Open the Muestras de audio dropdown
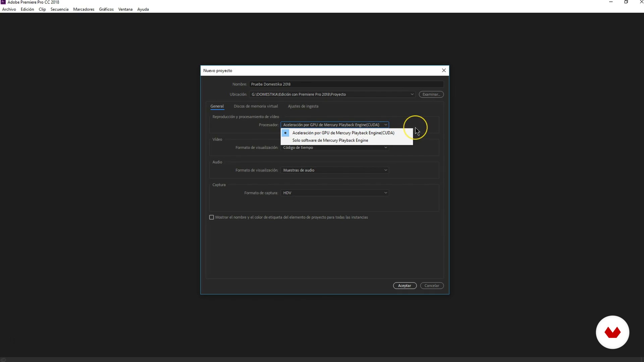Screen dimensions: 644x362 (335, 170)
